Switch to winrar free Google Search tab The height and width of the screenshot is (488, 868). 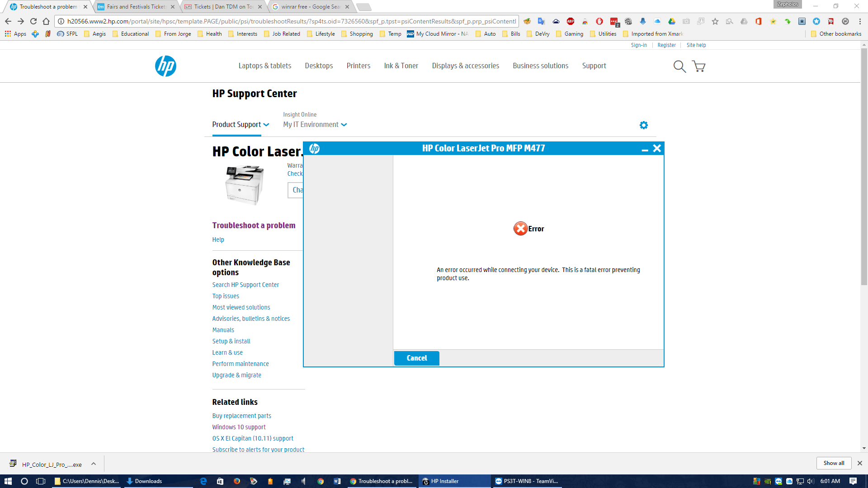pyautogui.click(x=311, y=7)
